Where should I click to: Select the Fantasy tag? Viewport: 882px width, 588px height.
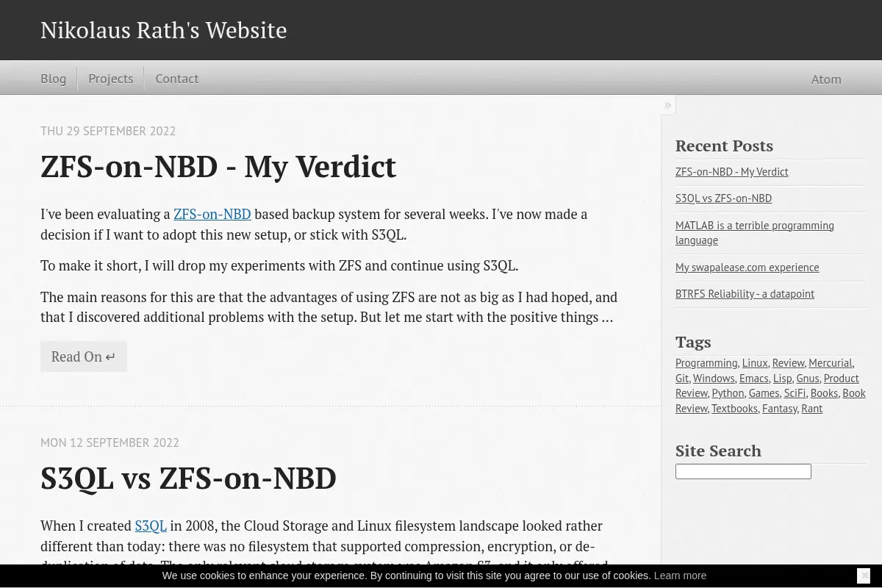click(x=779, y=408)
